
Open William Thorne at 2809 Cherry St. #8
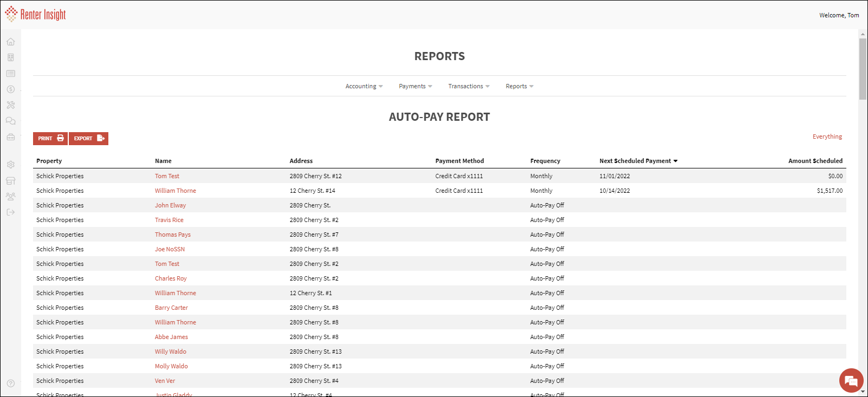(176, 322)
